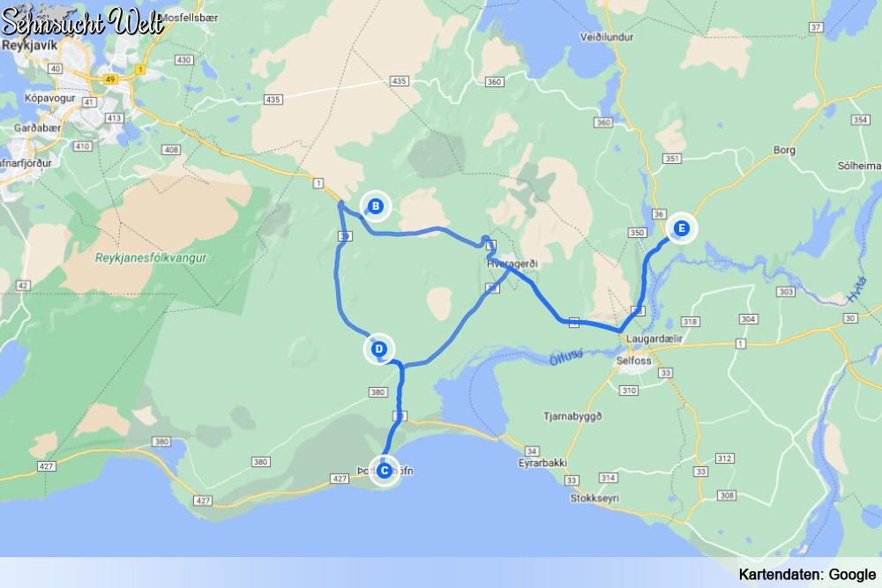
Task: Click the road 42 sign at the left edge
Action: pyautogui.click(x=23, y=286)
